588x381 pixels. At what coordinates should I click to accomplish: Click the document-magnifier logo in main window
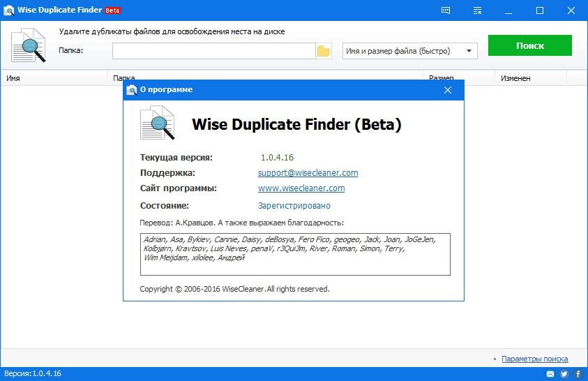pyautogui.click(x=29, y=45)
